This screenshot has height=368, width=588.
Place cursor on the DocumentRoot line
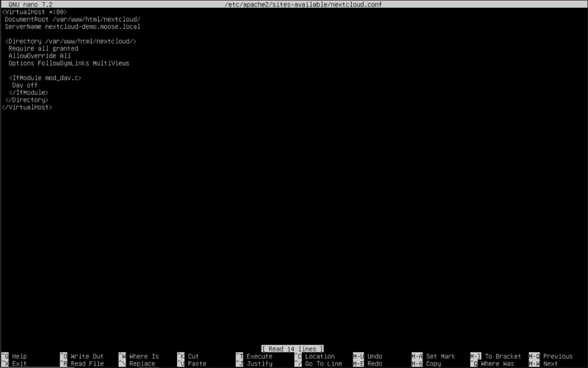tap(73, 19)
